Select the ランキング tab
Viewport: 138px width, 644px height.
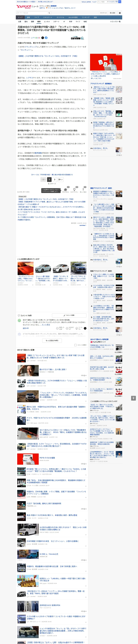coord(86,17)
